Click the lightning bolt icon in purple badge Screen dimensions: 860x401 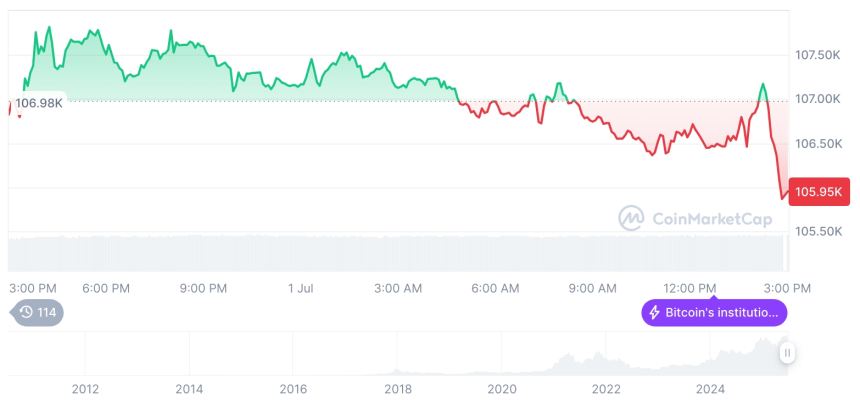click(x=655, y=313)
